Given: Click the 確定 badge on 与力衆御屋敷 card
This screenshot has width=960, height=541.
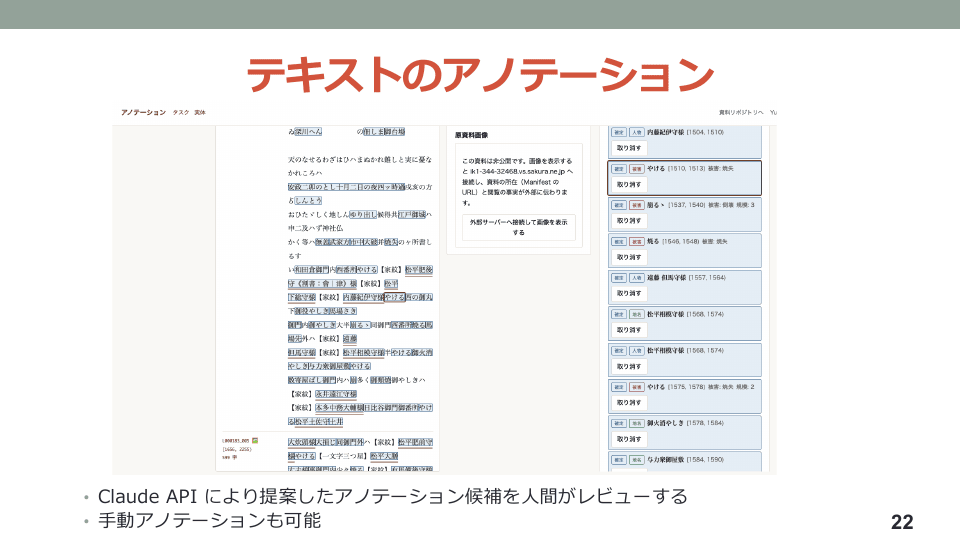Looking at the screenshot, I should [x=618, y=460].
